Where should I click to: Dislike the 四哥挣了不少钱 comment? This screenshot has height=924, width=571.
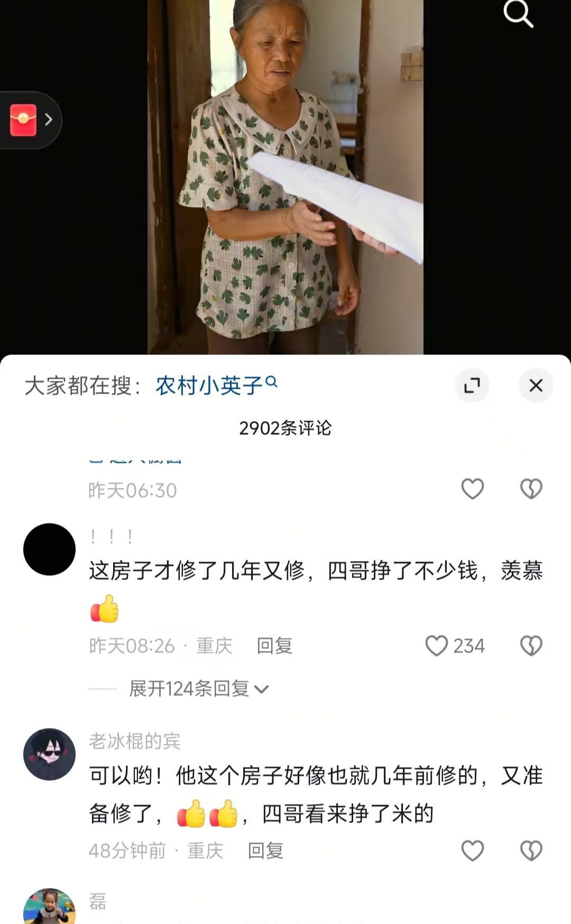[531, 646]
